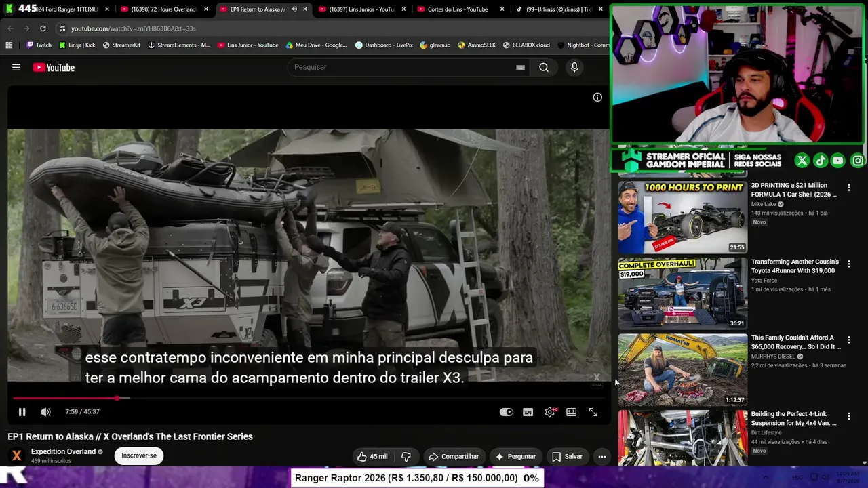Go to the YouTube home logo
Viewport: 868px width, 488px height.
tap(54, 67)
